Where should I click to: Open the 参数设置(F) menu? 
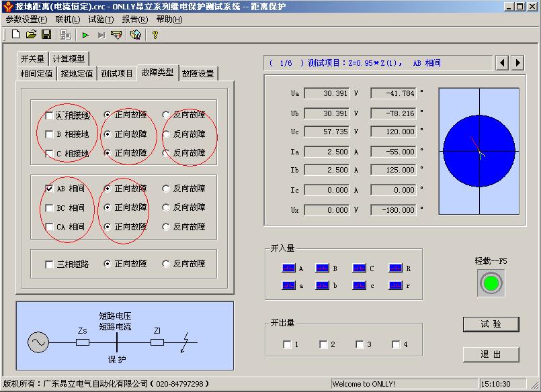click(26, 19)
